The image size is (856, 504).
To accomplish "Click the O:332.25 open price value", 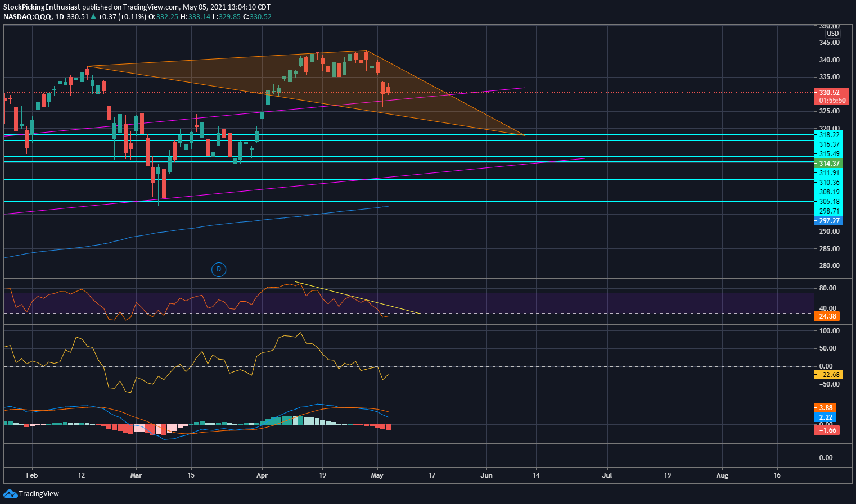I will point(163,17).
